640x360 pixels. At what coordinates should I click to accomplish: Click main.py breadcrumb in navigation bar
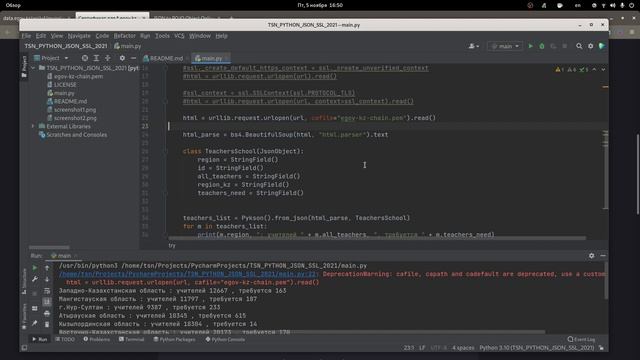pos(127,46)
